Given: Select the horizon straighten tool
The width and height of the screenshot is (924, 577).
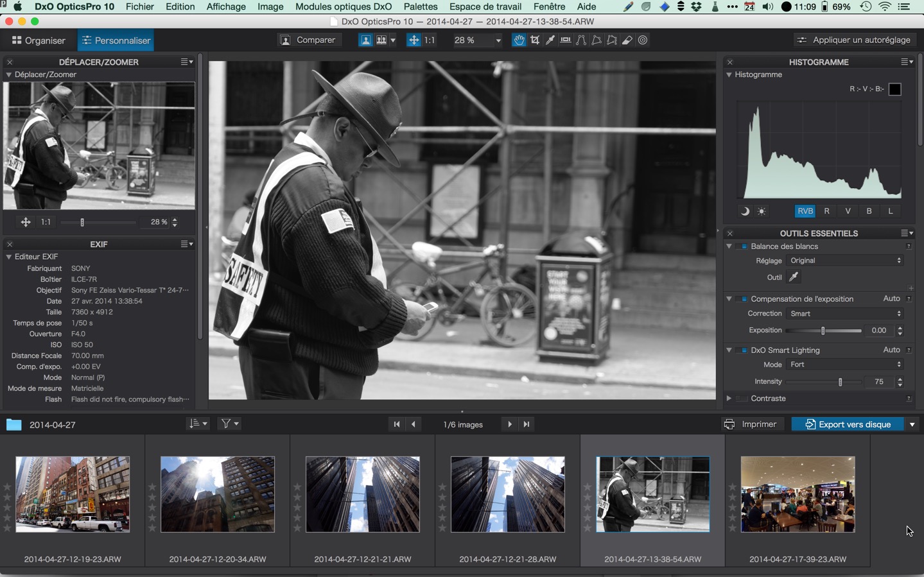Looking at the screenshot, I should [x=566, y=40].
